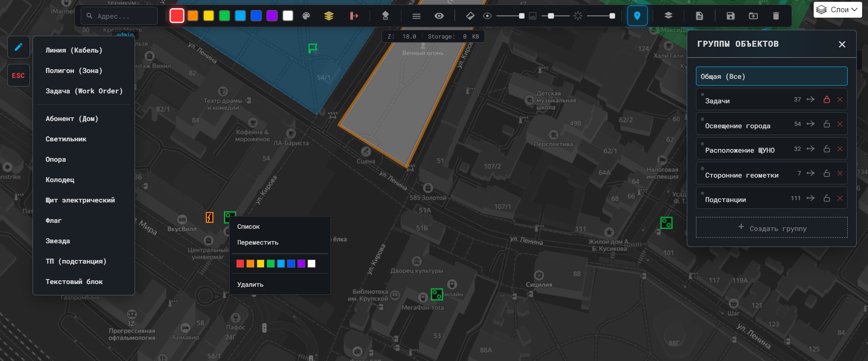868x361 pixels.
Task: Open the color palette icon in toolbar
Action: pos(307,16)
